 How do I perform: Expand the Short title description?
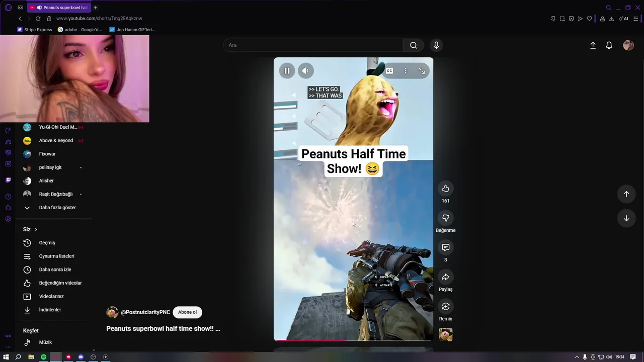(163, 328)
